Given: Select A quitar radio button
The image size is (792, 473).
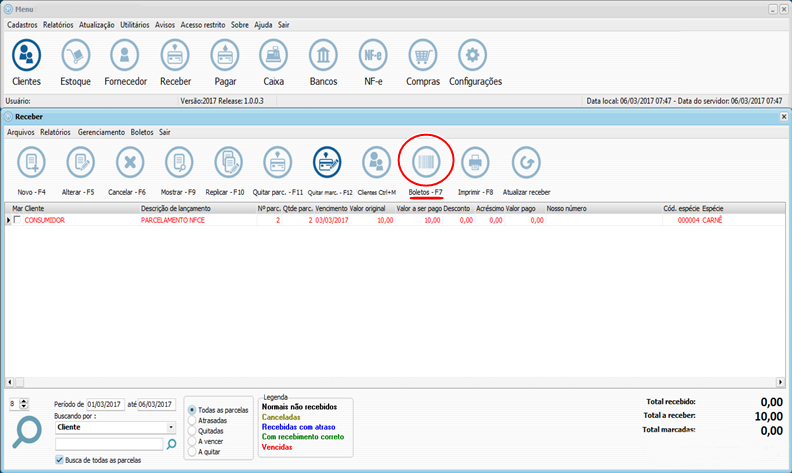Looking at the screenshot, I should (x=192, y=452).
